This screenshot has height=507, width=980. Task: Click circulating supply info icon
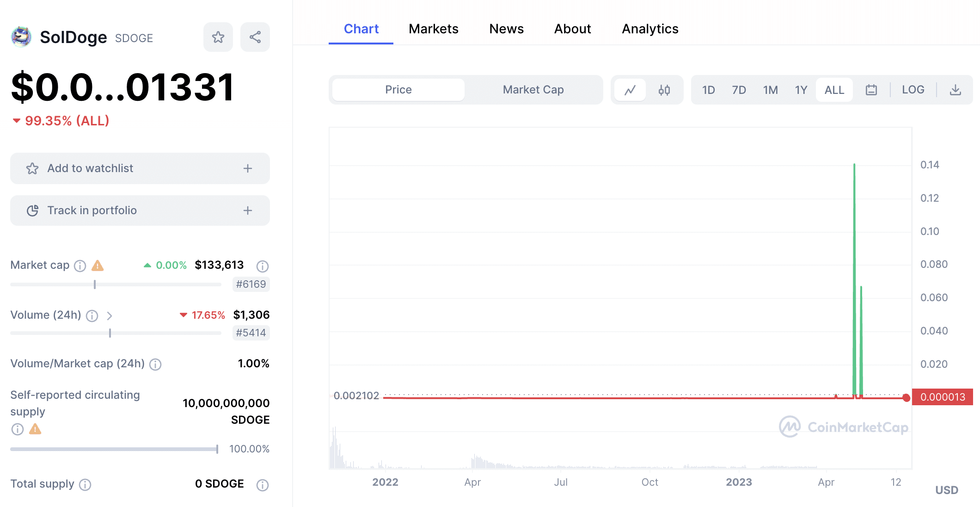(x=18, y=429)
